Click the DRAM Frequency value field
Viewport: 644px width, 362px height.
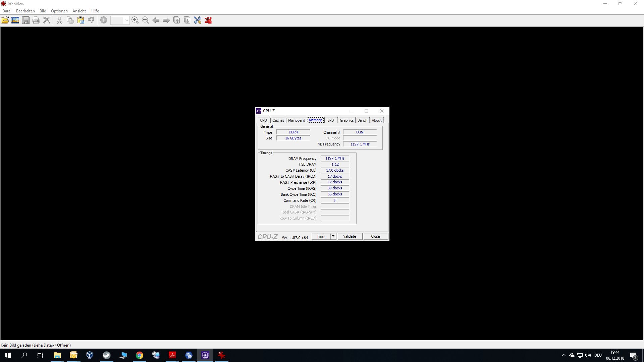point(335,159)
